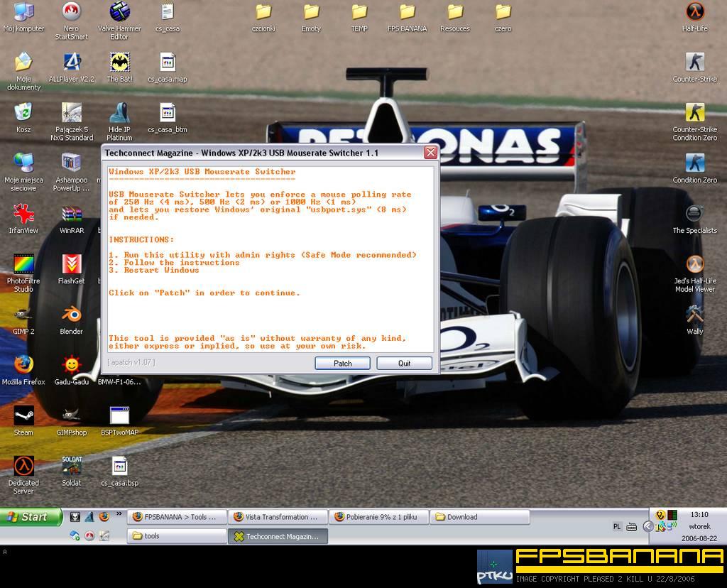
Task: Launch Dedicated Server icon
Action: click(23, 475)
